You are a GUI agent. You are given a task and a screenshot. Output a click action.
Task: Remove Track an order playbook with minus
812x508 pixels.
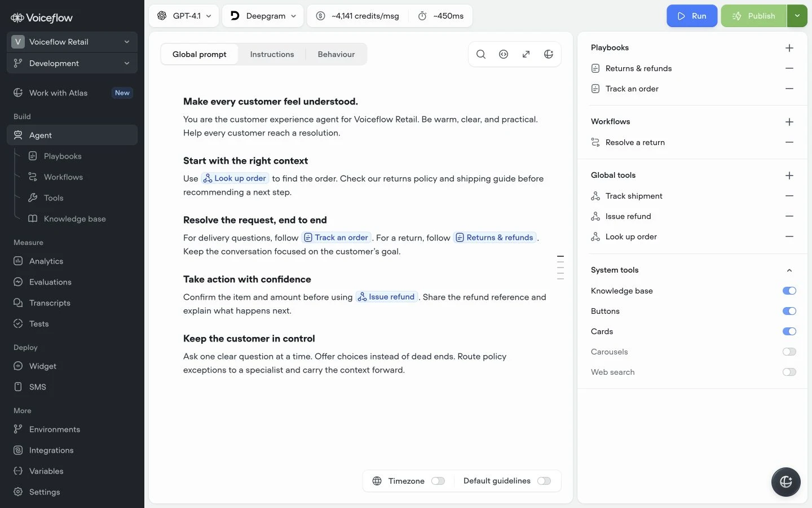click(x=789, y=89)
